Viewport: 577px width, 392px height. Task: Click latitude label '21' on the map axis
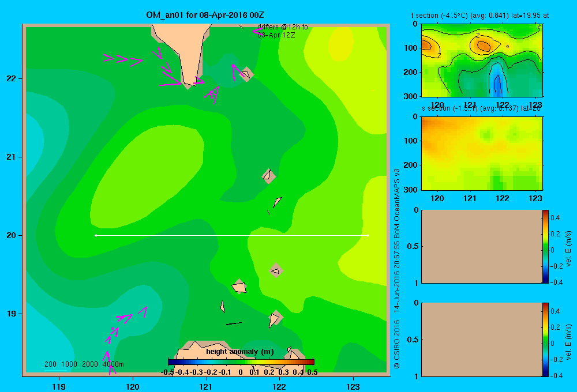tap(11, 157)
